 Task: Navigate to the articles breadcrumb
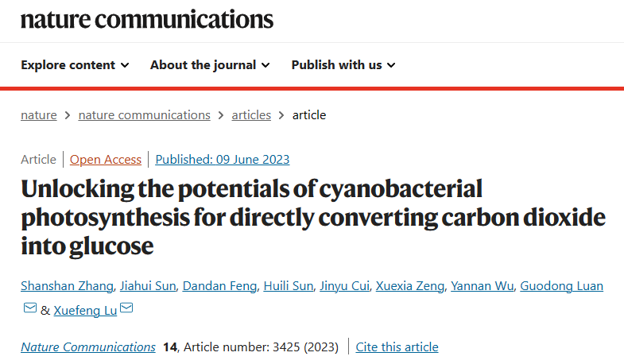click(251, 115)
